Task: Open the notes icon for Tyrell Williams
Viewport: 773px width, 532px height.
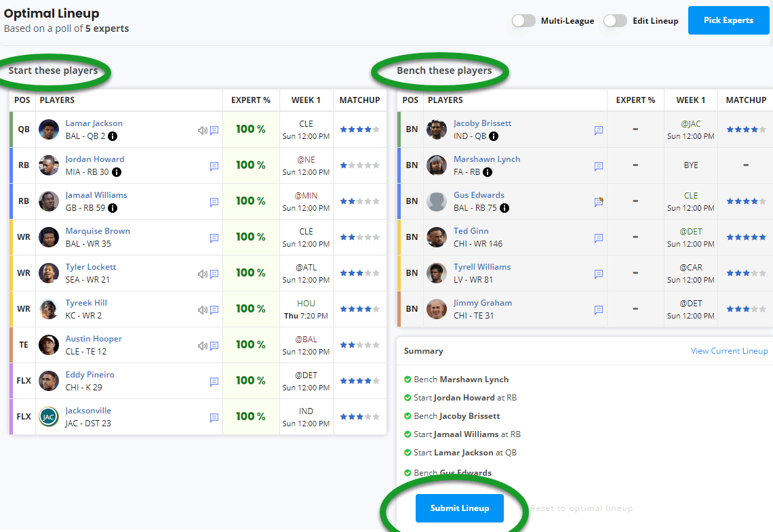Action: (x=599, y=274)
